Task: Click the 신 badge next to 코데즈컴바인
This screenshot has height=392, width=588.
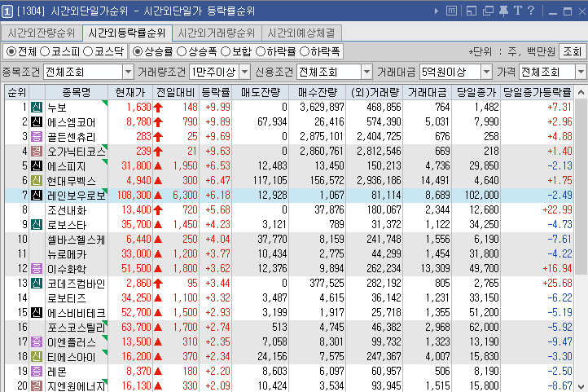Action: point(37,284)
